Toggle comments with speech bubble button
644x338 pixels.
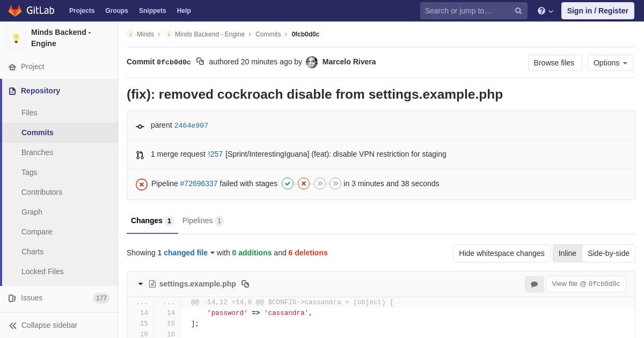point(534,284)
